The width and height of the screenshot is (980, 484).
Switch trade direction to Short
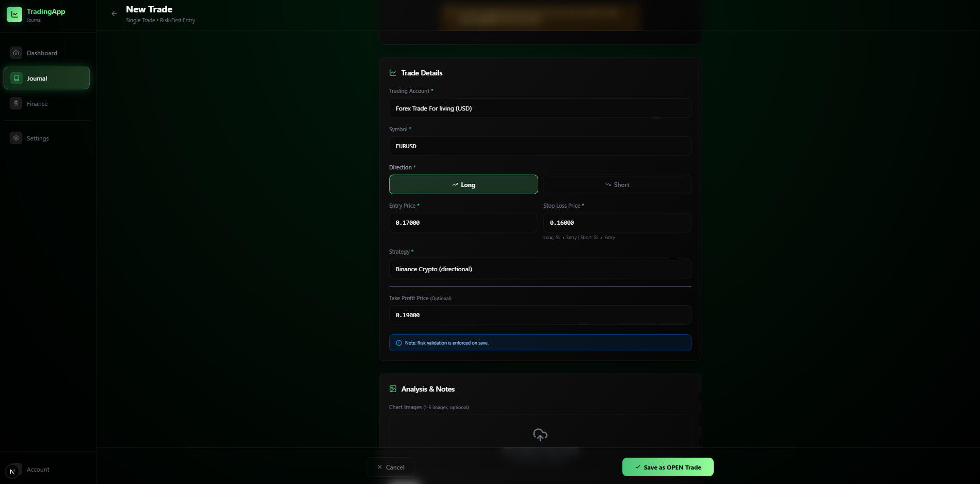point(617,184)
